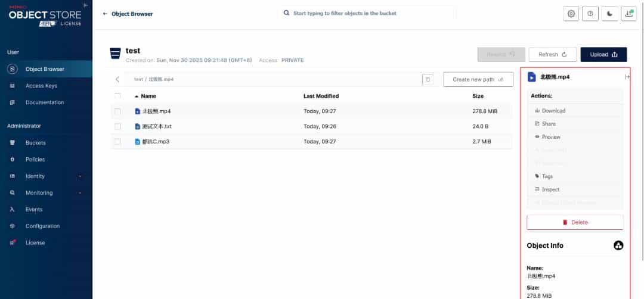
Task: Click the Upload button
Action: click(x=603, y=55)
